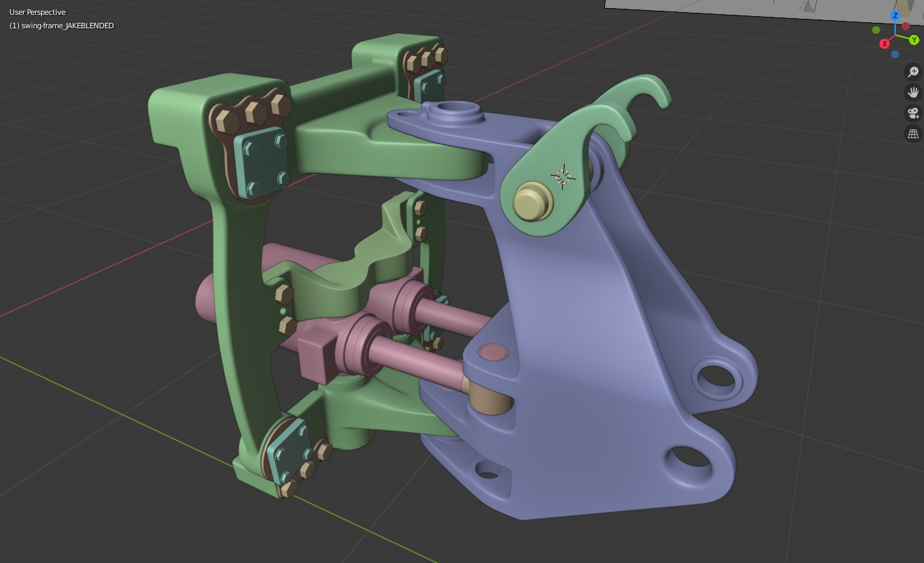Switch perspective/orthographic with the grid icon
Screen dimensions: 924x563
point(913,133)
